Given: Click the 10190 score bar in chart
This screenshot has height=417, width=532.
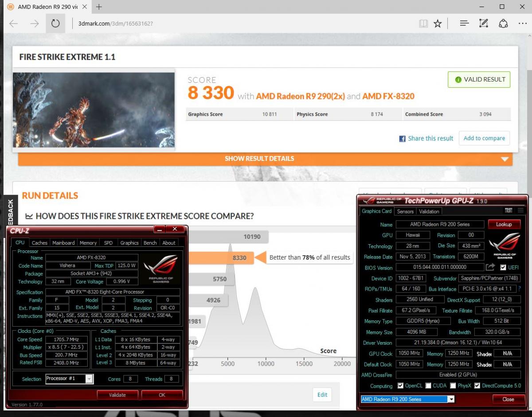Looking at the screenshot, I should (x=228, y=237).
